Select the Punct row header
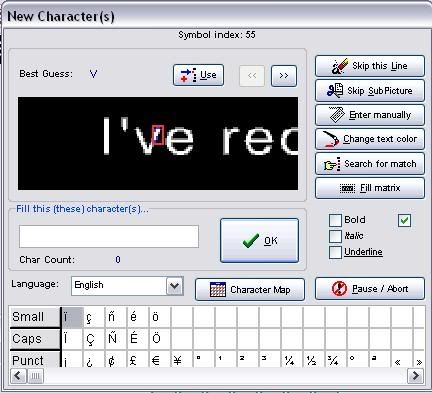 (35, 360)
